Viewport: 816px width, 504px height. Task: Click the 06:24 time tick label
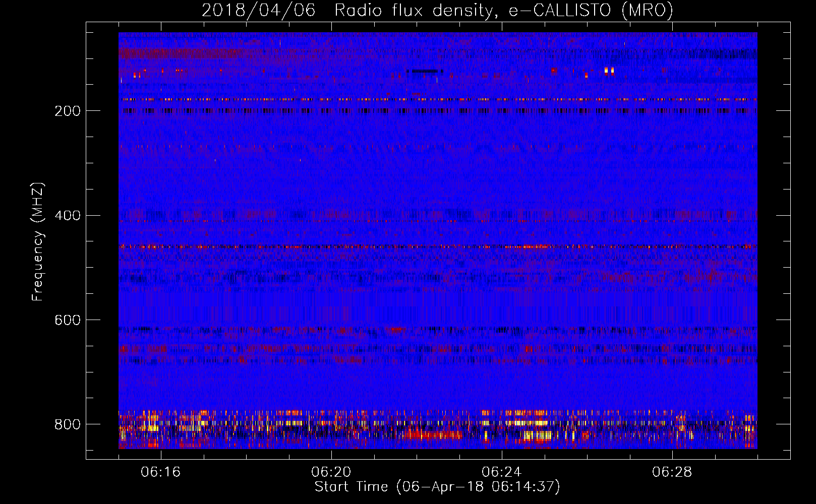tap(502, 472)
